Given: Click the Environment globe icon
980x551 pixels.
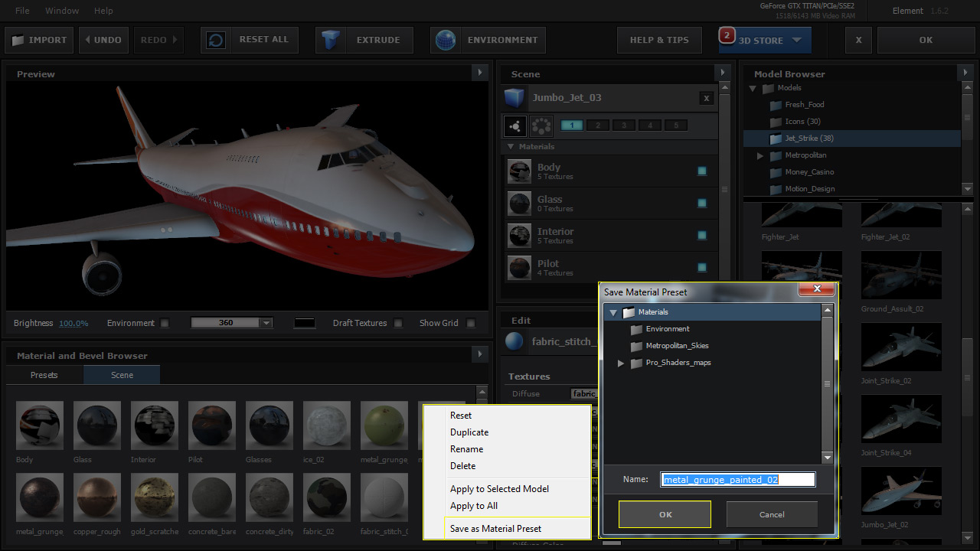Looking at the screenshot, I should pyautogui.click(x=445, y=40).
